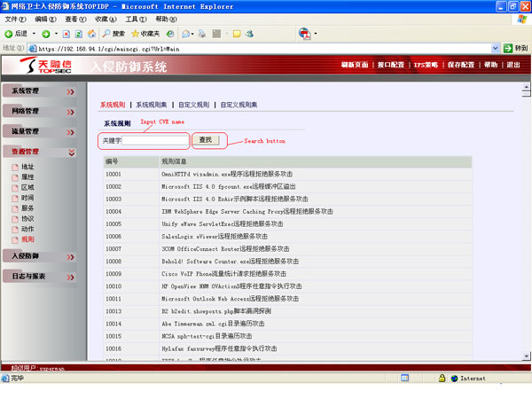Open the 工具(T) menu
The height and width of the screenshot is (399, 532).
[135, 19]
